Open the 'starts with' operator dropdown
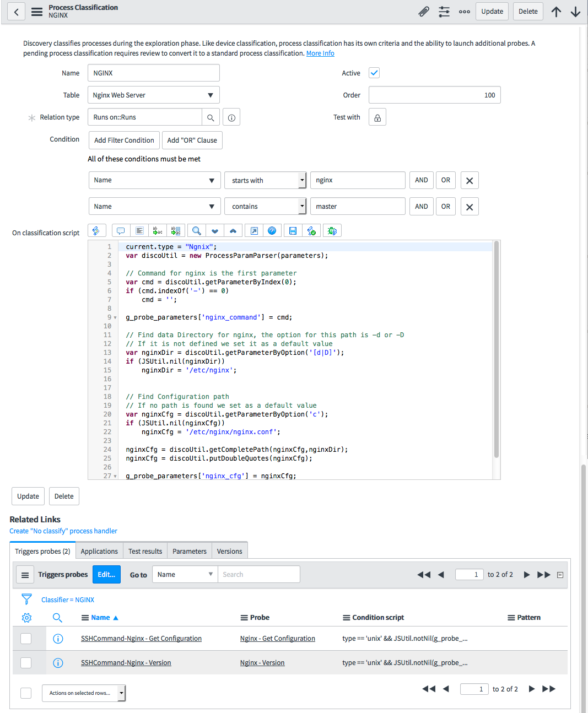588x713 pixels. pos(265,180)
